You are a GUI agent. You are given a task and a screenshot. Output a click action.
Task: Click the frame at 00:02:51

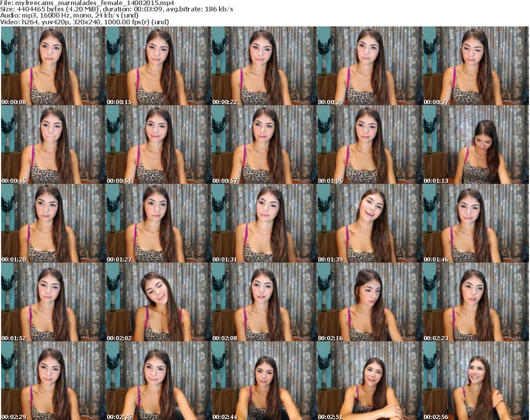pos(370,381)
